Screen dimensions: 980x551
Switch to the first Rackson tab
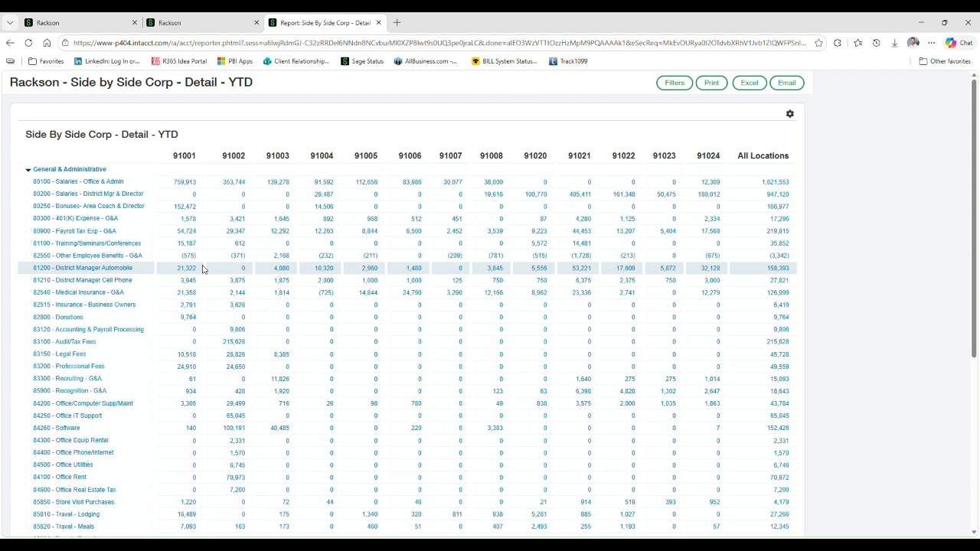pyautogui.click(x=80, y=23)
